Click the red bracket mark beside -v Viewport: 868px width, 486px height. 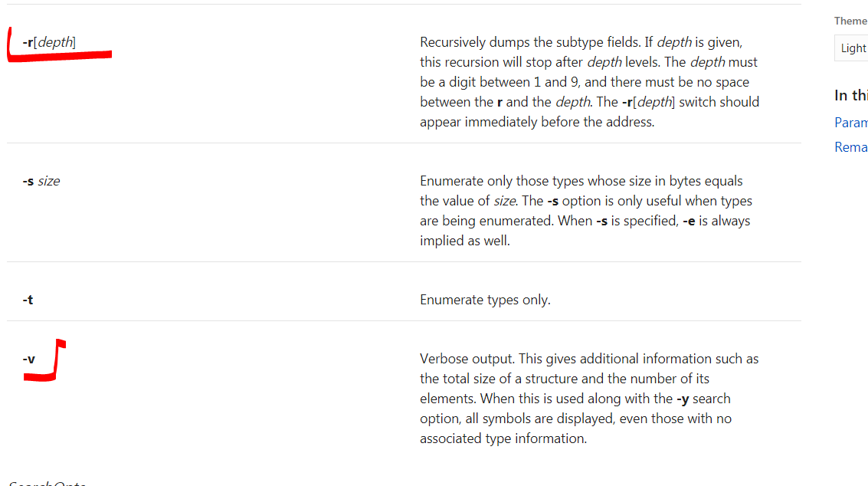coord(55,362)
